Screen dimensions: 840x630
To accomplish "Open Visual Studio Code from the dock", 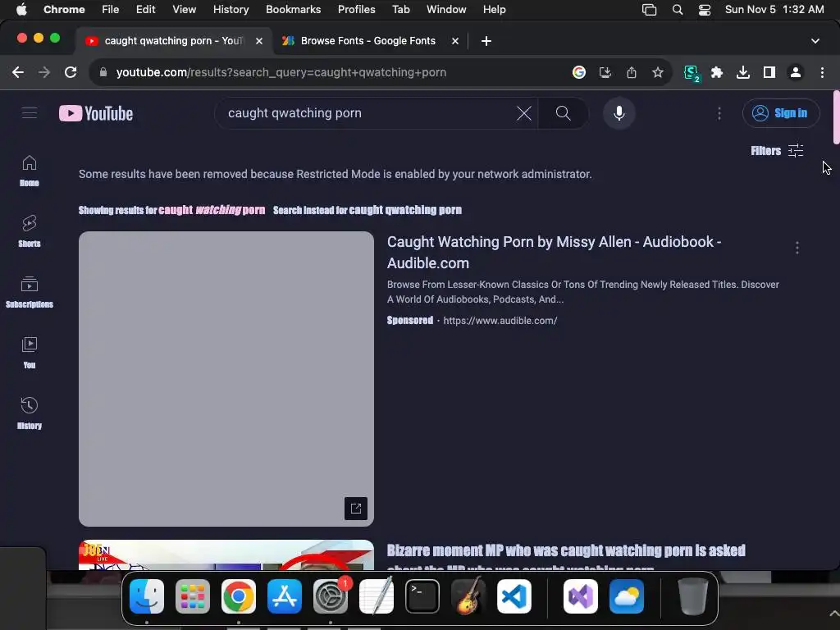I will [x=514, y=596].
